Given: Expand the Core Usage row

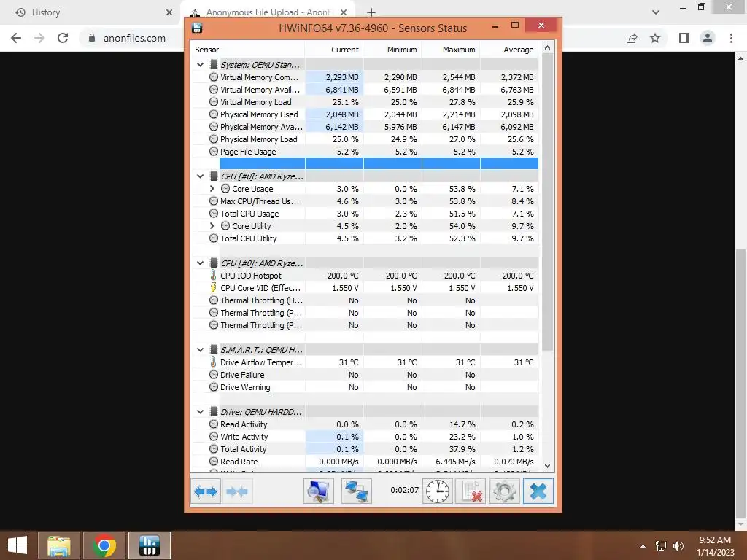Looking at the screenshot, I should tap(212, 189).
